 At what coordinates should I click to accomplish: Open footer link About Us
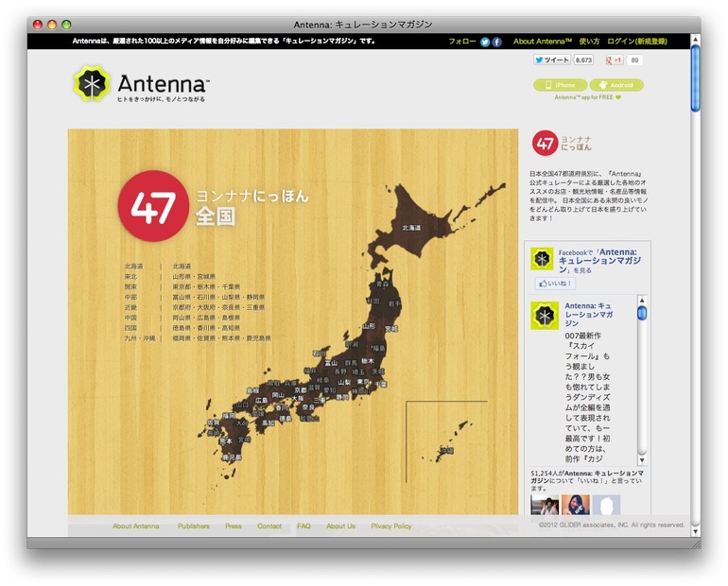pos(340,526)
